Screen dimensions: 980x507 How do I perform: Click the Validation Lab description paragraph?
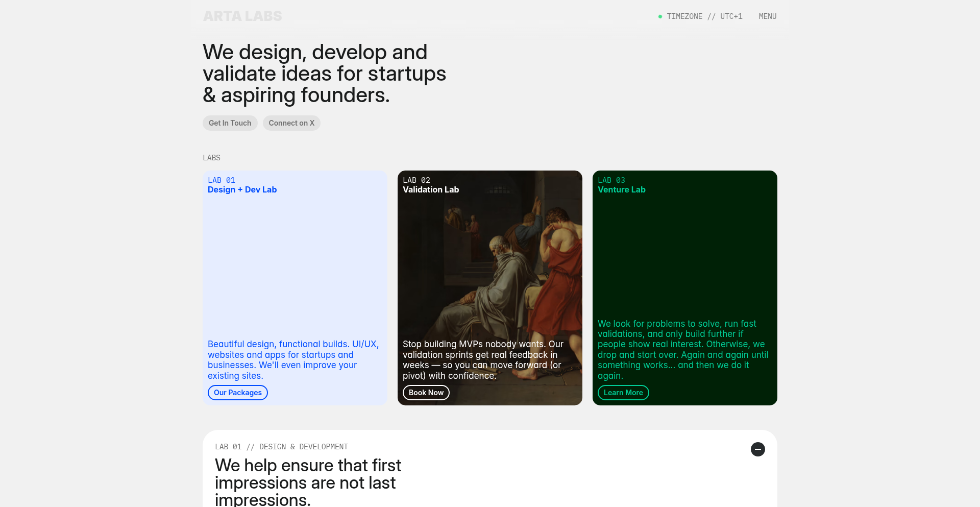pos(483,360)
